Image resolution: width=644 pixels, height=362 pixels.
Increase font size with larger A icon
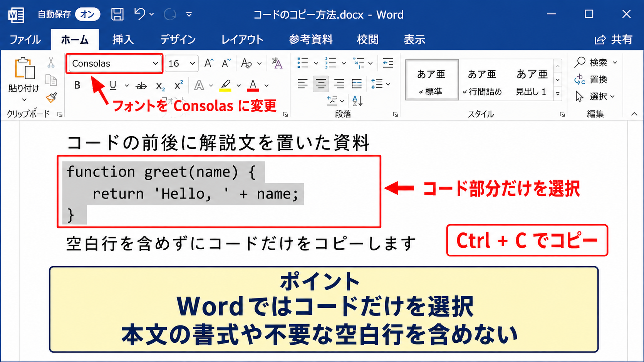point(209,63)
